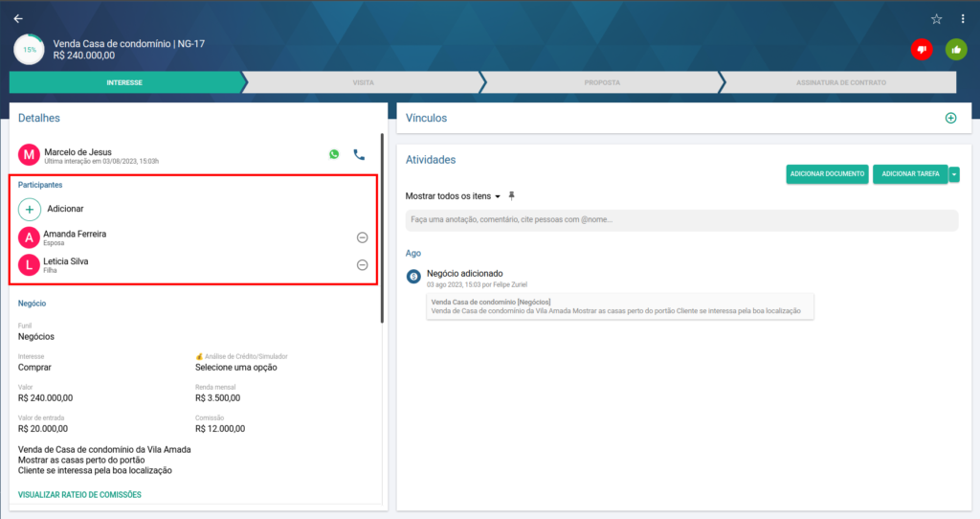Open the Venda Casa de condomínio activity card
The image size is (980, 519).
(620, 306)
